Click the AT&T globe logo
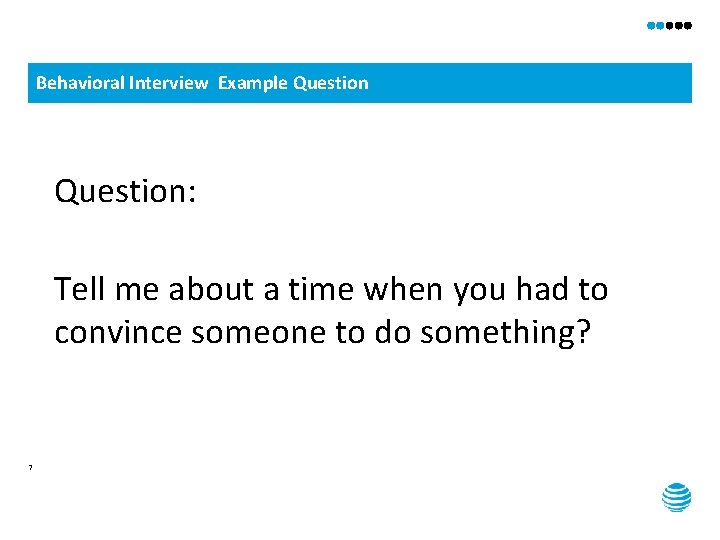720x540 pixels. pos(676,497)
